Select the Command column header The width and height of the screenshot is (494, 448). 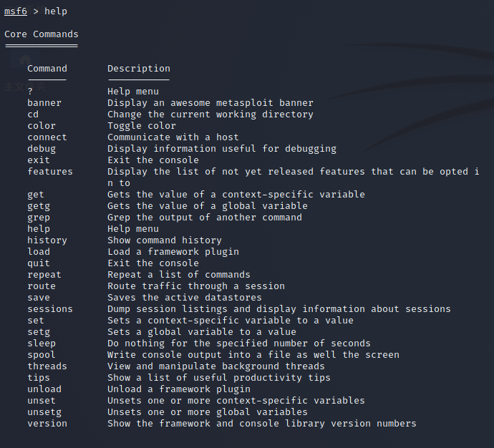pyautogui.click(x=47, y=69)
